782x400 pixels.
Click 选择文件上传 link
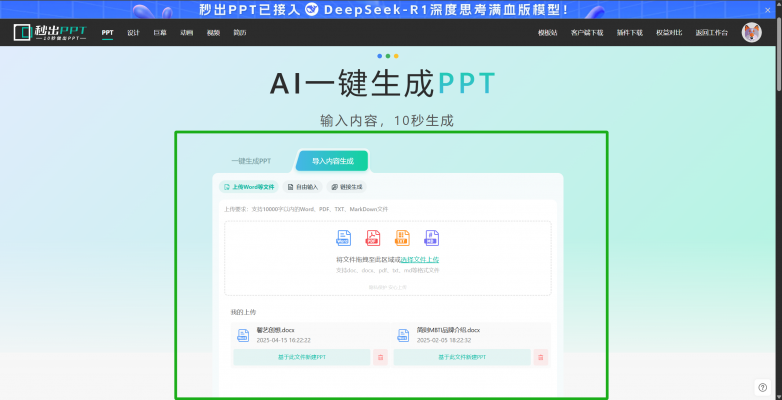tap(420, 260)
